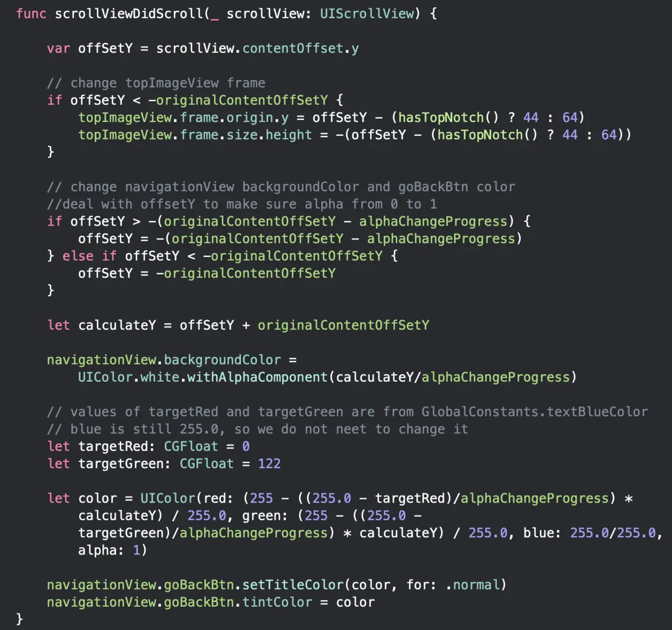
Task: Click the scrollViewDidScroll function name
Action: point(129,14)
